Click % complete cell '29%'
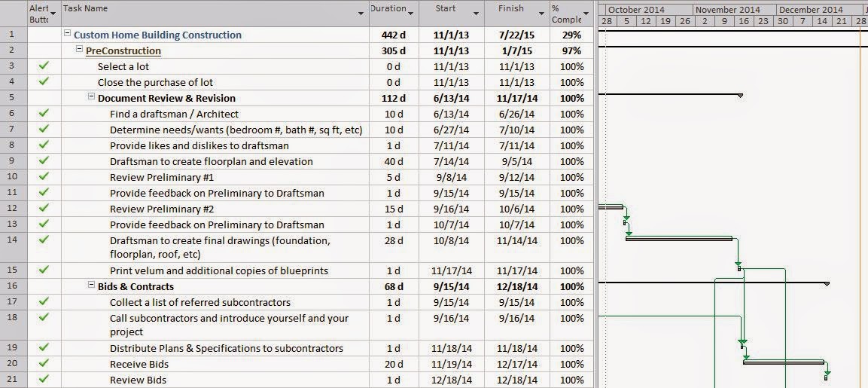This screenshot has height=388, width=868. (x=572, y=35)
